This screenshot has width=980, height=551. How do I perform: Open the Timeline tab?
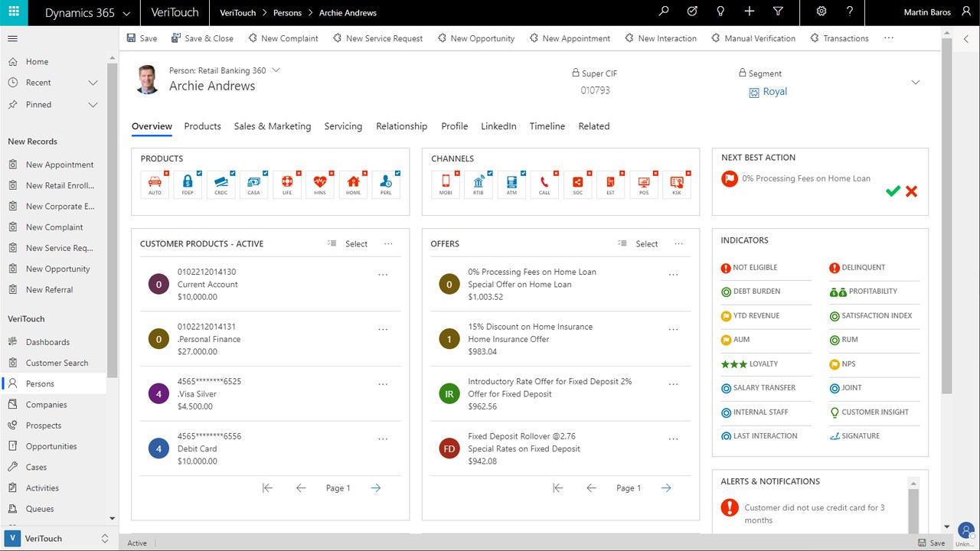coord(547,126)
